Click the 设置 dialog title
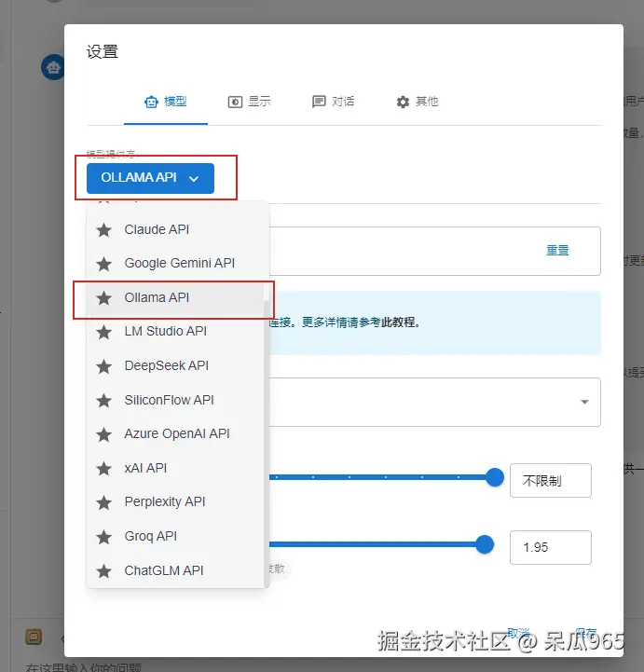Image resolution: width=644 pixels, height=672 pixels. pos(103,51)
